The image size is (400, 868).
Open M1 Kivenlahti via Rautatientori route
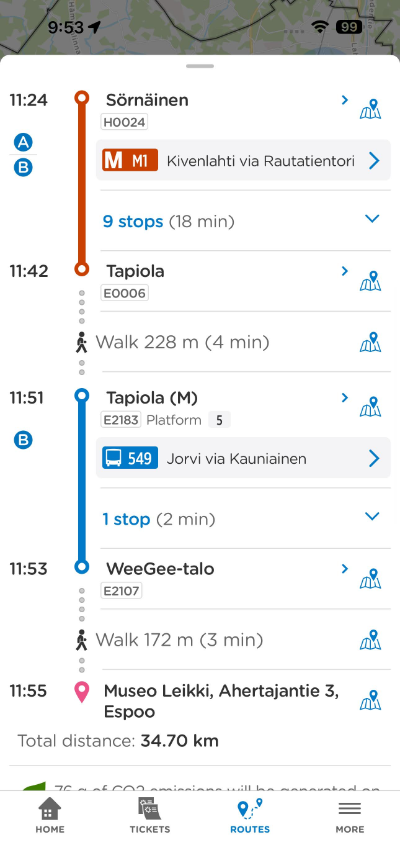[x=243, y=160]
